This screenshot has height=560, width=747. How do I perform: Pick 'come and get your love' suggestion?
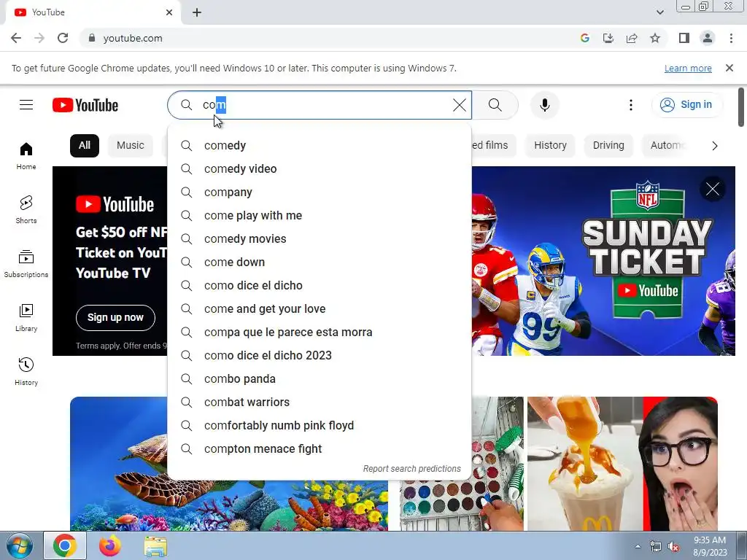point(320,309)
